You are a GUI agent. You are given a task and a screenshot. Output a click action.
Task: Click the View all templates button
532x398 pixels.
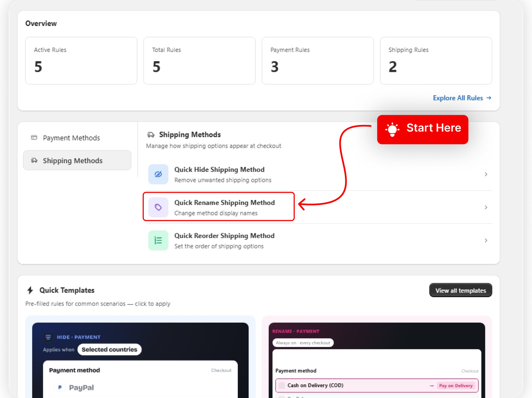pyautogui.click(x=461, y=290)
